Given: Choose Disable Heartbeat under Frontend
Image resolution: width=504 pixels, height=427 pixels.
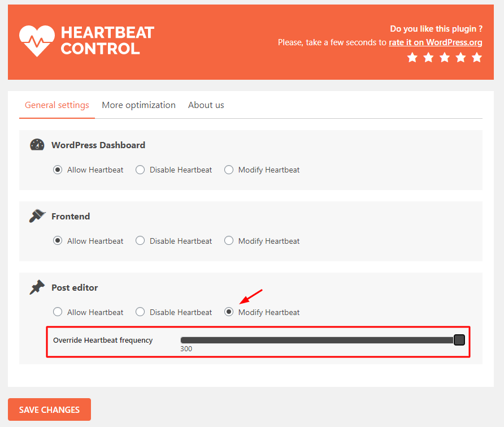Looking at the screenshot, I should 140,241.
